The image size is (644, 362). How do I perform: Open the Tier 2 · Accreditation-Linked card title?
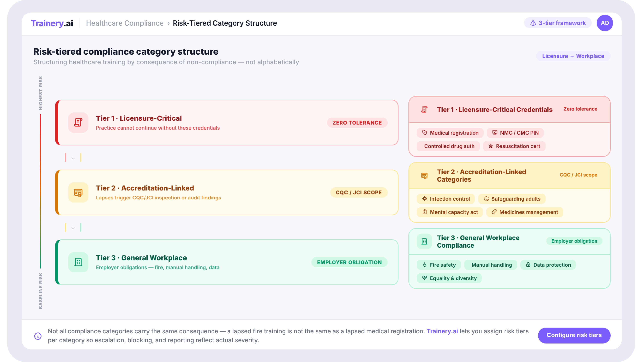coord(145,188)
